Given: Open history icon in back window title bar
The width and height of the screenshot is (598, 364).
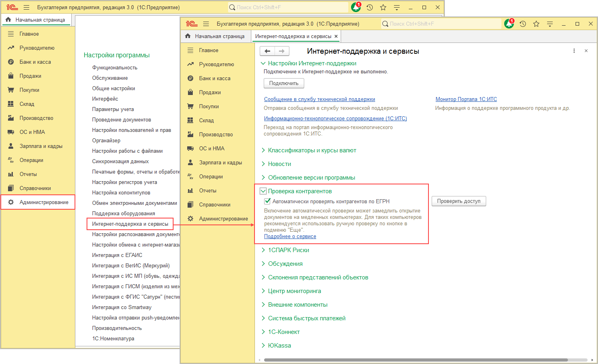Looking at the screenshot, I should (370, 8).
